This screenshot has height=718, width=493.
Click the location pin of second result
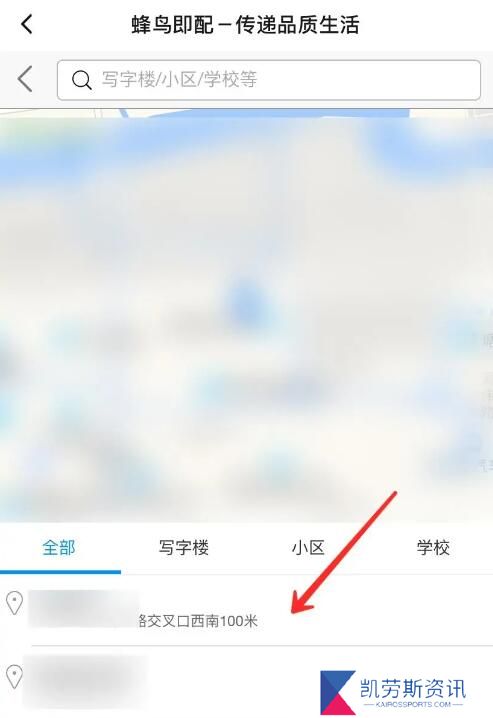pos(15,677)
